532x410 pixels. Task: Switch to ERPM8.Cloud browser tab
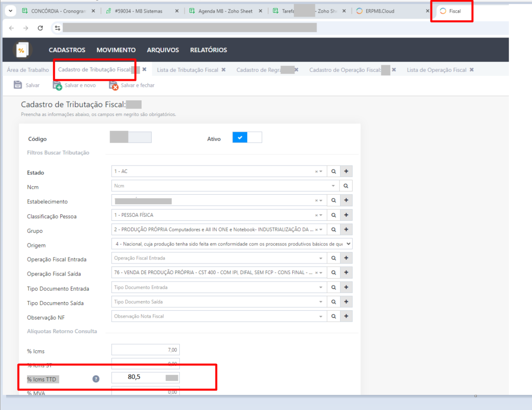tap(380, 11)
